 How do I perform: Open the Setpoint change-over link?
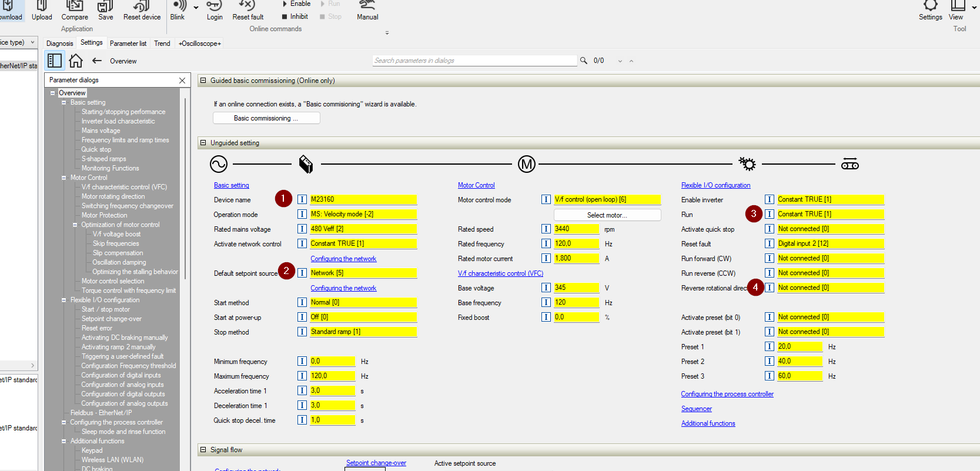(x=376, y=463)
